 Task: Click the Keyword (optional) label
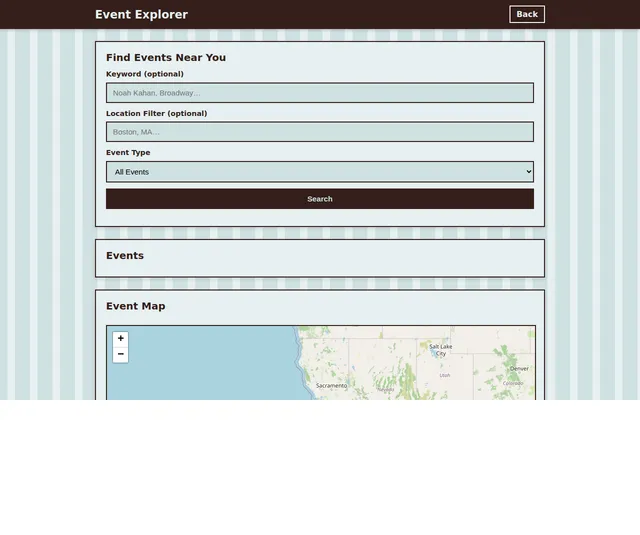145,74
